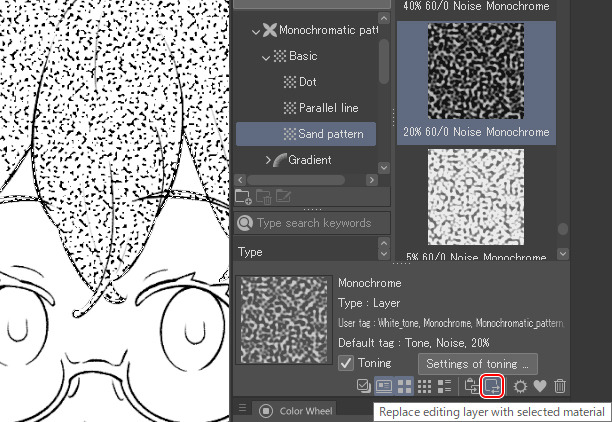This screenshot has height=422, width=612.
Task: Click rename folder icon
Action: point(283,196)
